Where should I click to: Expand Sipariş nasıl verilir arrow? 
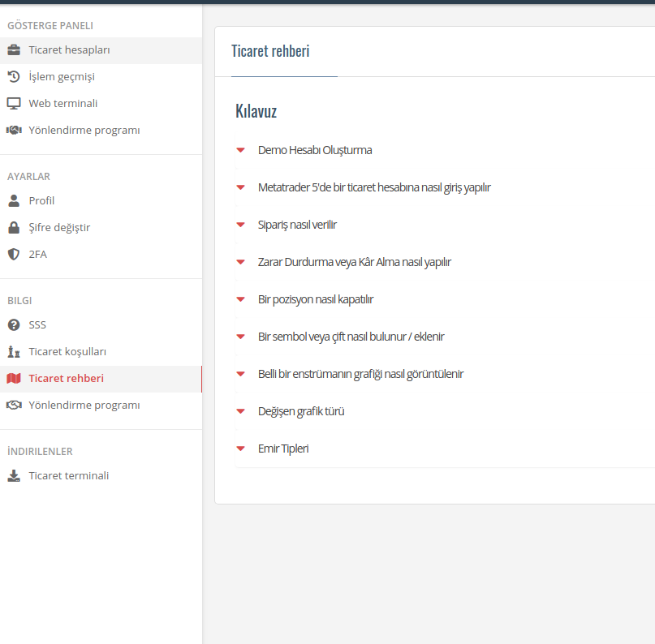240,225
